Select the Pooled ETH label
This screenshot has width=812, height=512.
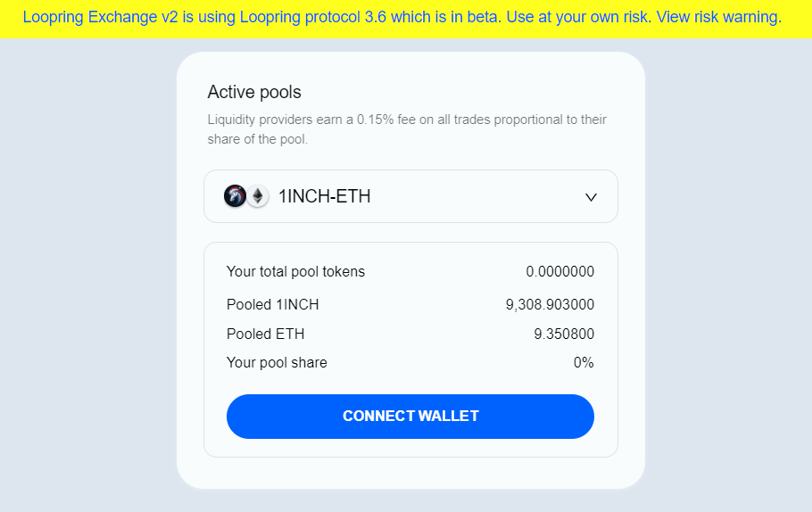click(x=265, y=334)
